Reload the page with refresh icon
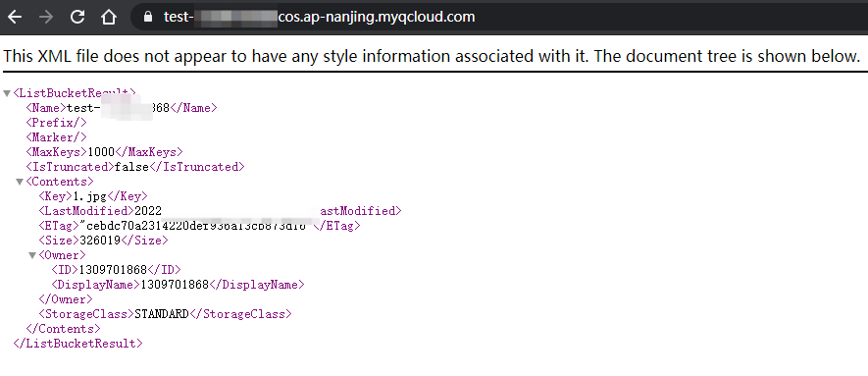The image size is (868, 376). pyautogui.click(x=77, y=17)
